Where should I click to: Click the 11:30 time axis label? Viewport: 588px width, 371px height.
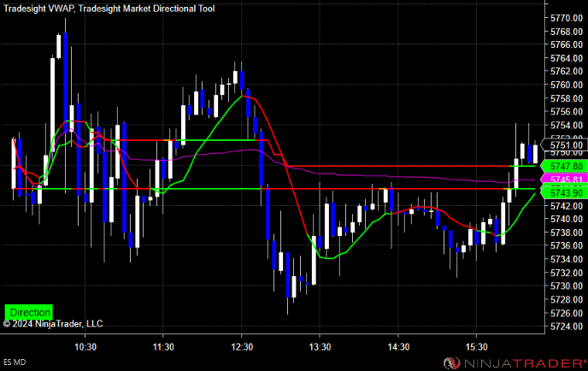pyautogui.click(x=163, y=347)
